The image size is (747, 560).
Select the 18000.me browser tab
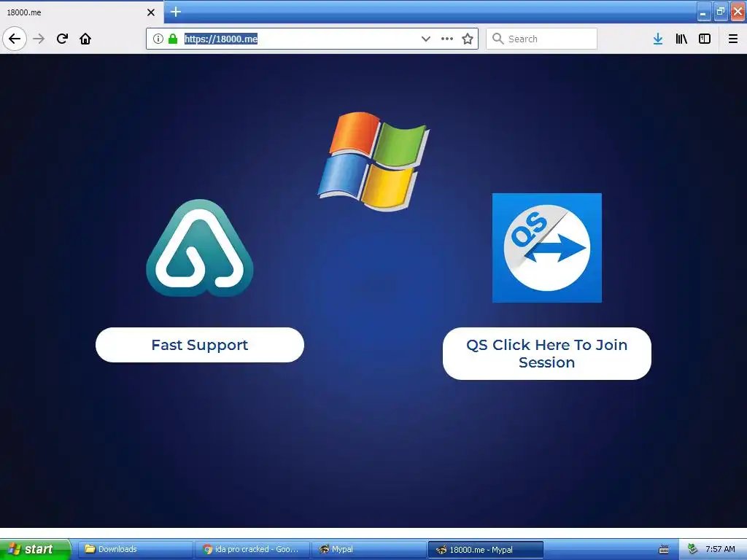click(x=82, y=12)
